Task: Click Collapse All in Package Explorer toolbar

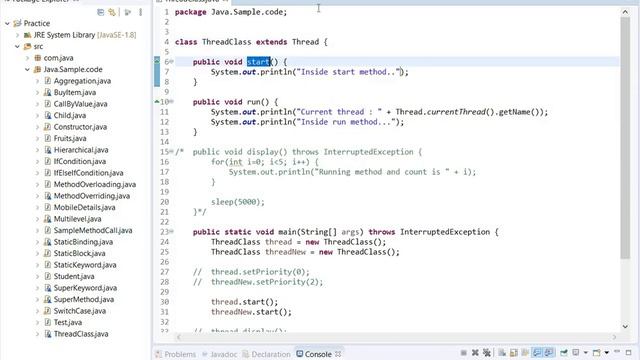Action: [100, 12]
